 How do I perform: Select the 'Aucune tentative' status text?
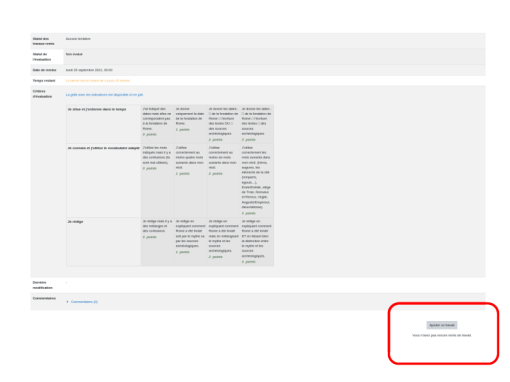coord(78,39)
